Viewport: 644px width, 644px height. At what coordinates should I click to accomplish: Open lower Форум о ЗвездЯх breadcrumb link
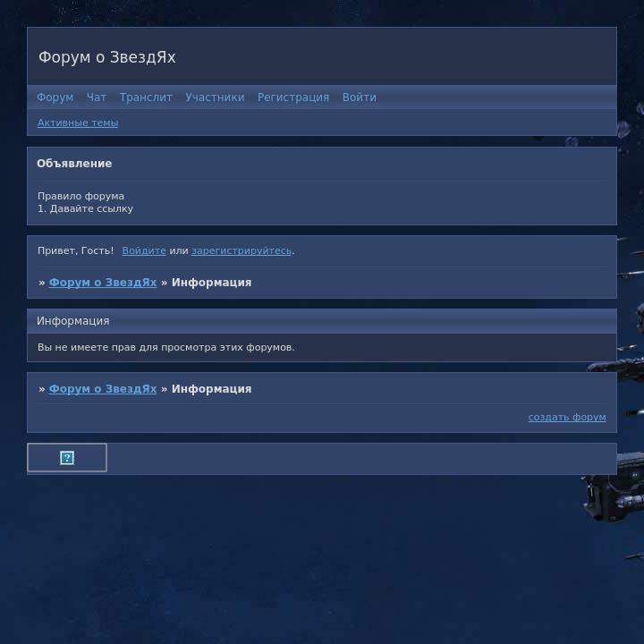[103, 389]
